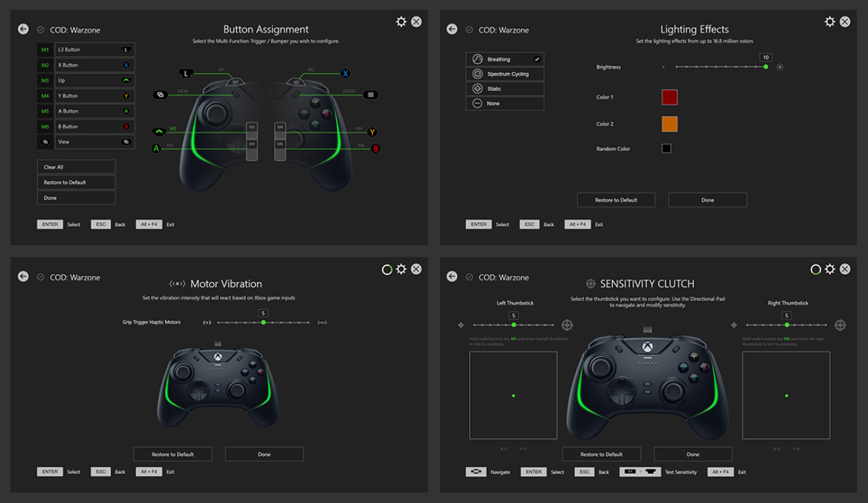Click the Right Thumbstick sensitivity slider handle
Viewport: 868px width, 503px height.
[x=787, y=325]
